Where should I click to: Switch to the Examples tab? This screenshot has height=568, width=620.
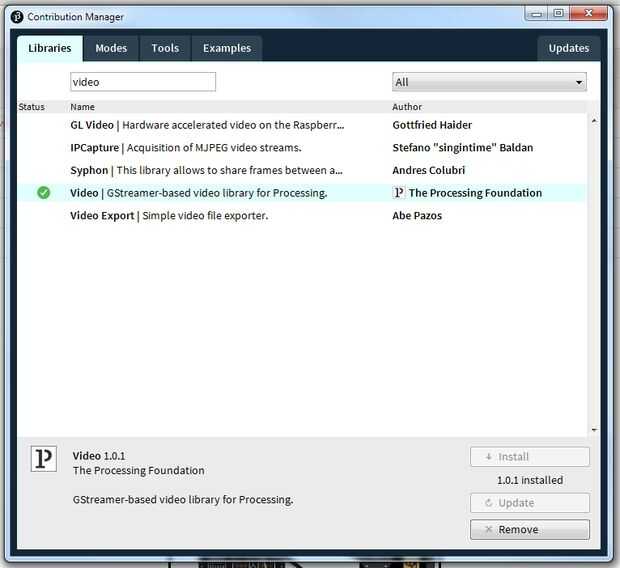click(x=227, y=48)
